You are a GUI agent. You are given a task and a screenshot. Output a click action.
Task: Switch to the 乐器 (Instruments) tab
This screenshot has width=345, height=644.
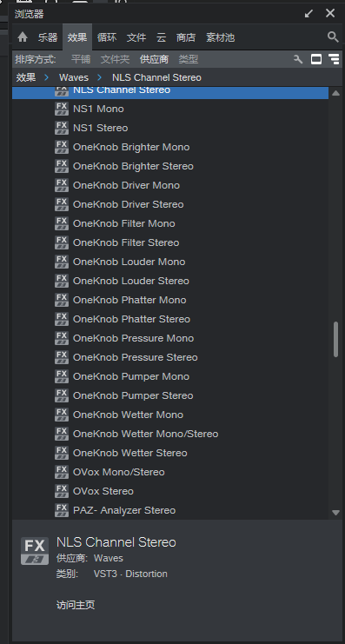[x=48, y=37]
